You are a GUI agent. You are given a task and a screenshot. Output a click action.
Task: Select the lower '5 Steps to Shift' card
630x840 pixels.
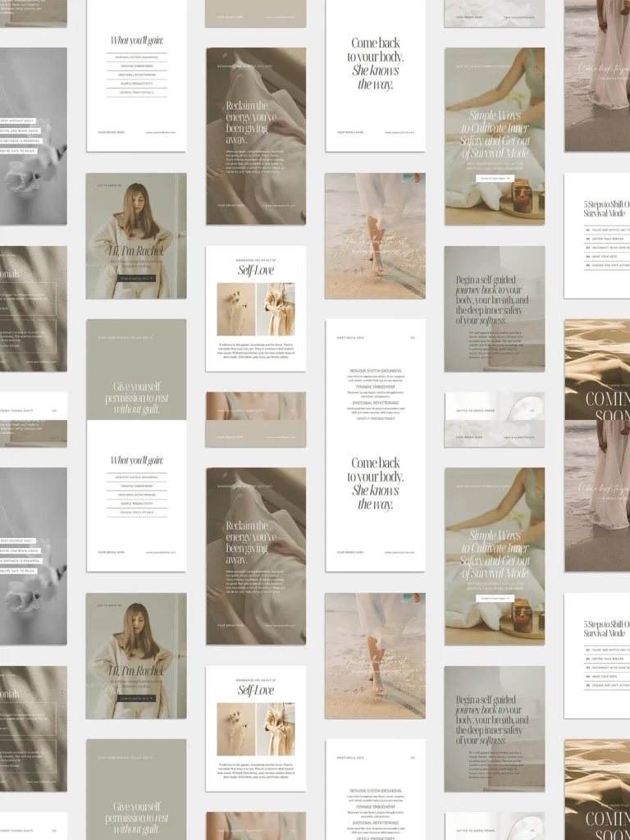point(597,655)
